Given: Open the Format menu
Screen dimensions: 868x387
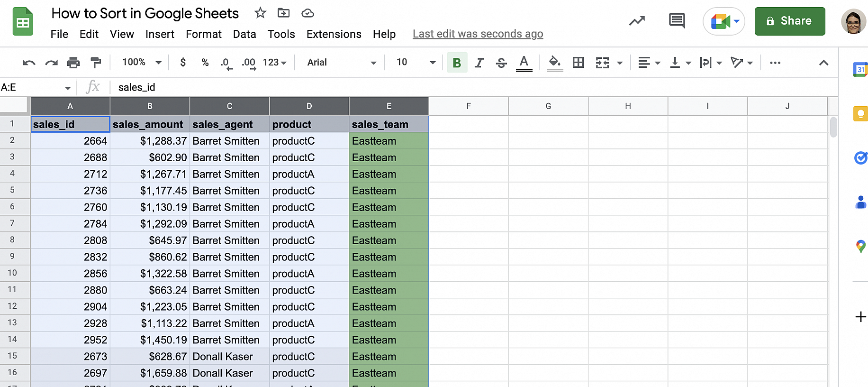Looking at the screenshot, I should pos(203,34).
